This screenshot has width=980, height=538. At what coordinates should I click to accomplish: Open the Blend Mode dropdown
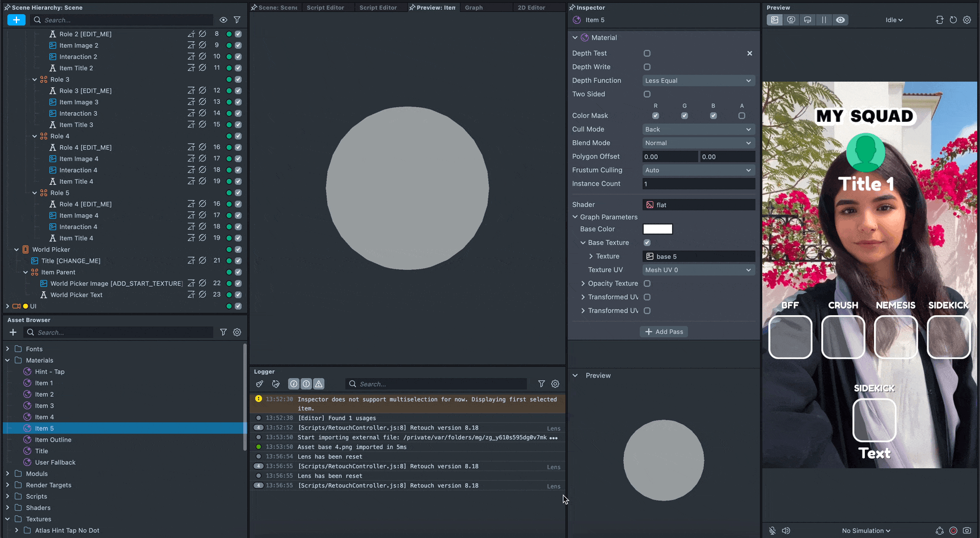click(698, 143)
